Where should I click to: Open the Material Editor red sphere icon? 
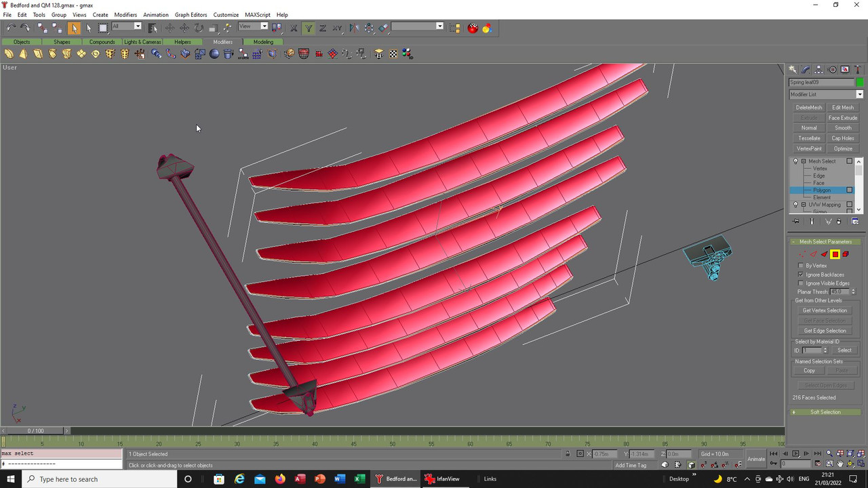[473, 28]
